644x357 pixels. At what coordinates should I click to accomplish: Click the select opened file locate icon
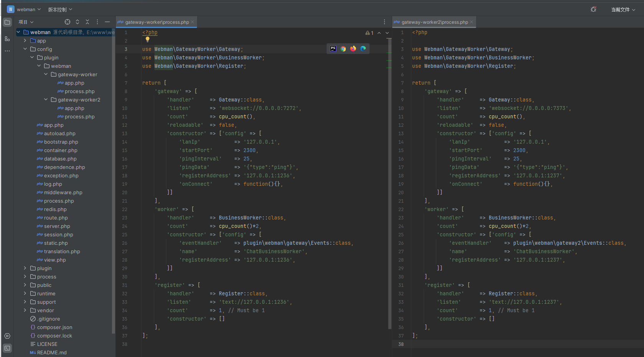click(67, 22)
